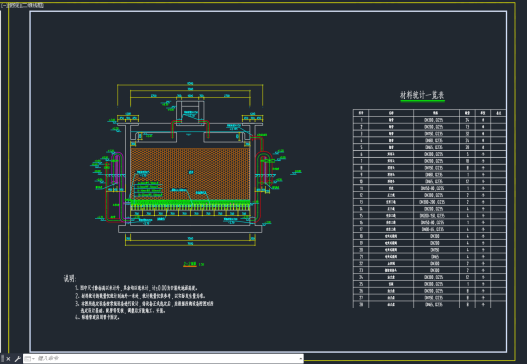Expand command history arrow at command line end
Screen dimensions: 527x364
pyautogui.click(x=300, y=359)
